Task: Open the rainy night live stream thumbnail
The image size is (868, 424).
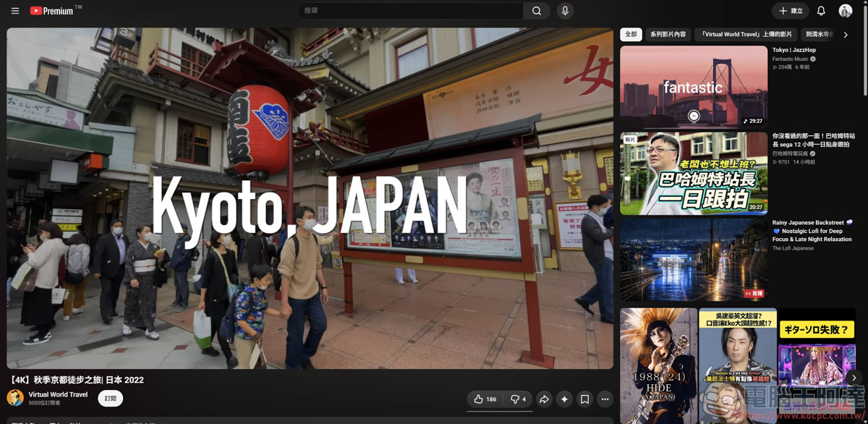Action: pos(694,260)
